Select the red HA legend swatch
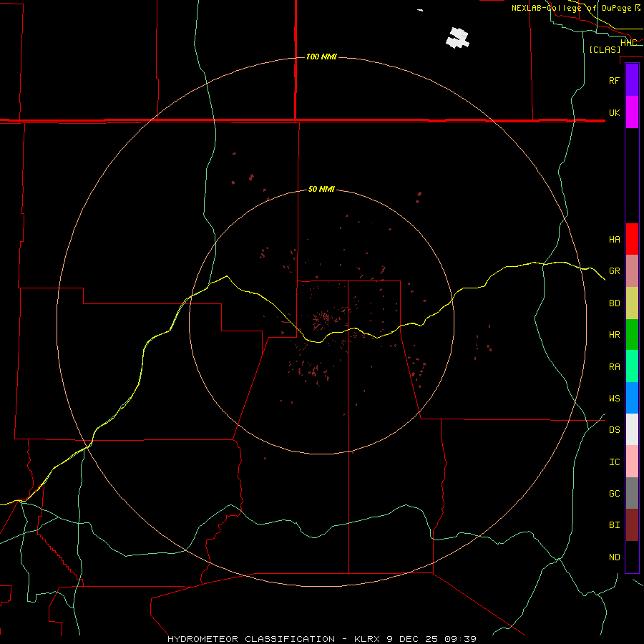 632,239
